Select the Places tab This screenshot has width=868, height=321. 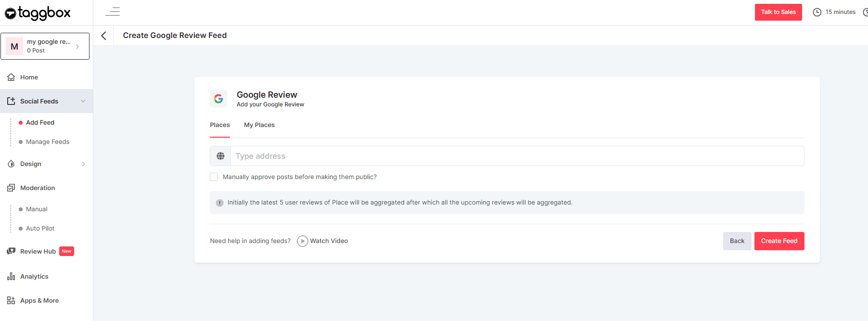pyautogui.click(x=220, y=125)
